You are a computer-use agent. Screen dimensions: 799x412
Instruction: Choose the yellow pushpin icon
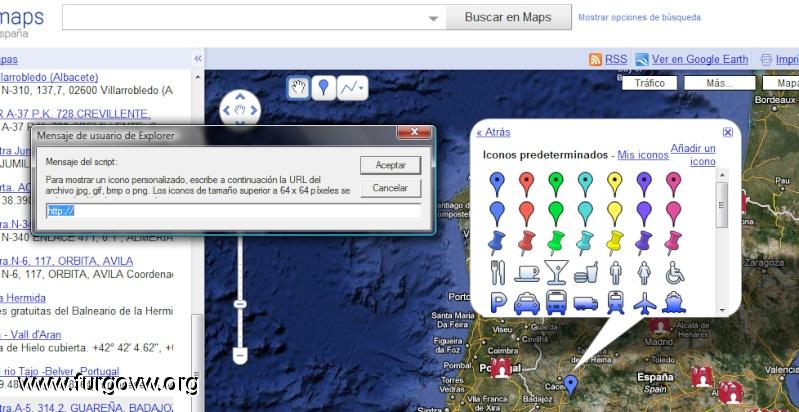pos(615,243)
